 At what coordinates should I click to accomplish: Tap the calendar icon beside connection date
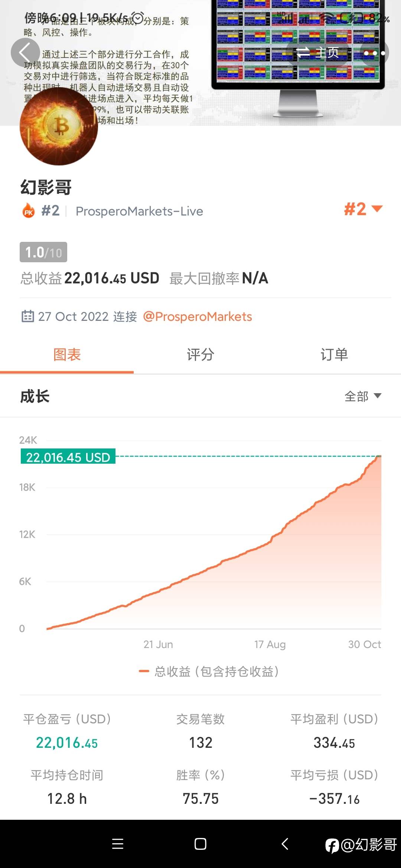28,316
